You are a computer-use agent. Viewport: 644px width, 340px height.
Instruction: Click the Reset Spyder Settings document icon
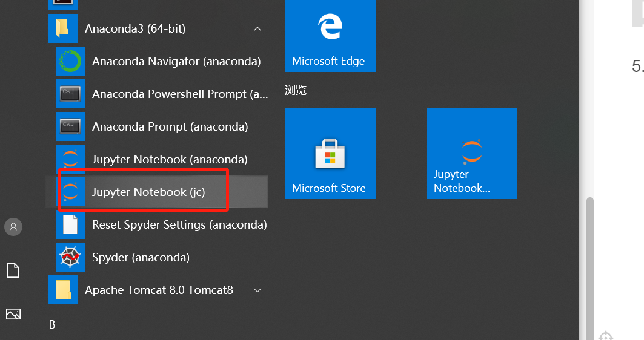(x=70, y=224)
